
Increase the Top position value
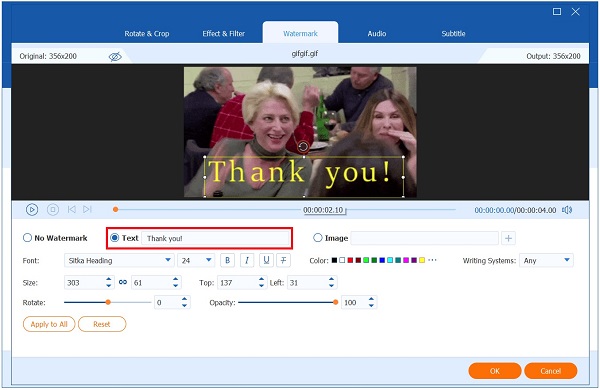click(x=261, y=279)
